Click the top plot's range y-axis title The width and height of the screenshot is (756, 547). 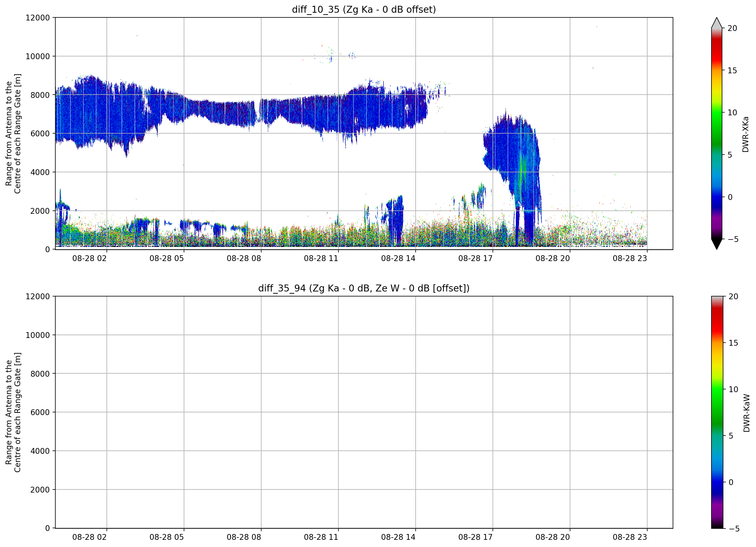click(13, 134)
